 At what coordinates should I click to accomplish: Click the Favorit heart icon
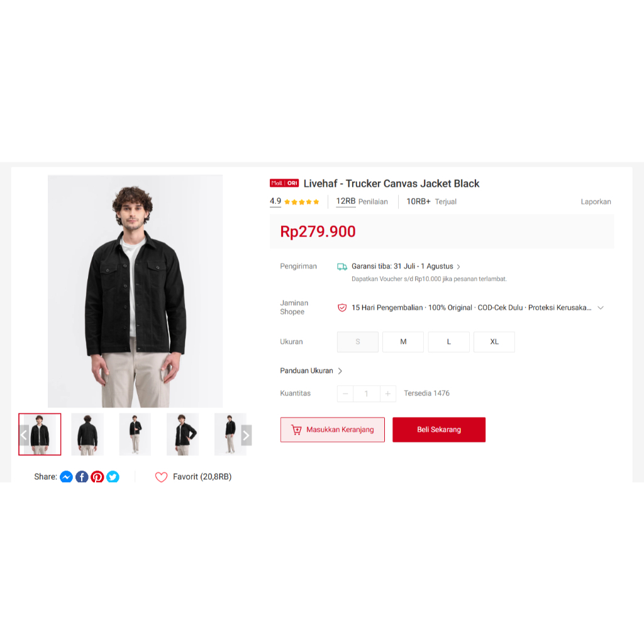(162, 477)
